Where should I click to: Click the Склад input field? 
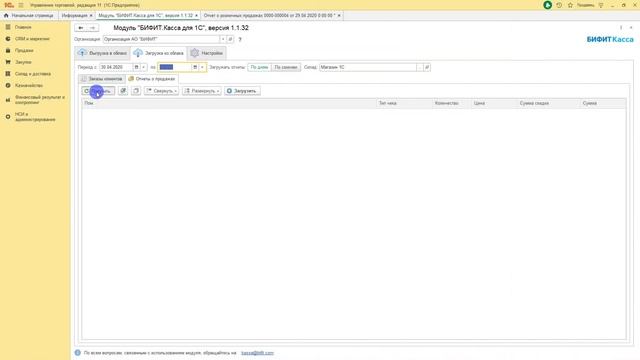[368, 67]
